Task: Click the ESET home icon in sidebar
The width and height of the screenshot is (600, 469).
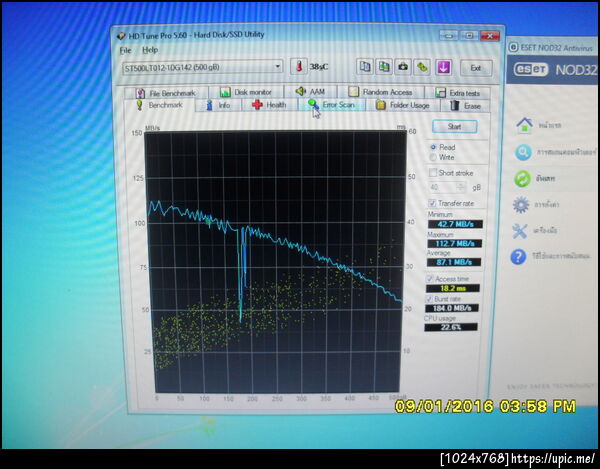Action: point(524,125)
